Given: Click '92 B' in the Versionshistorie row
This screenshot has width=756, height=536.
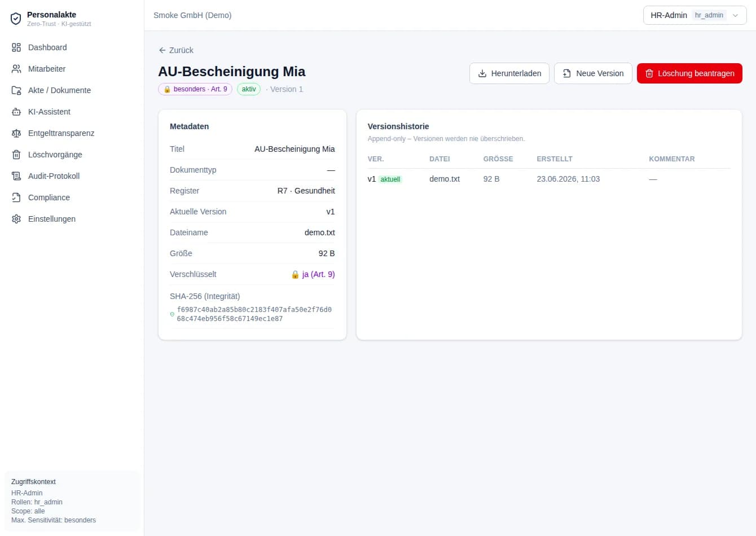Looking at the screenshot, I should pos(491,179).
